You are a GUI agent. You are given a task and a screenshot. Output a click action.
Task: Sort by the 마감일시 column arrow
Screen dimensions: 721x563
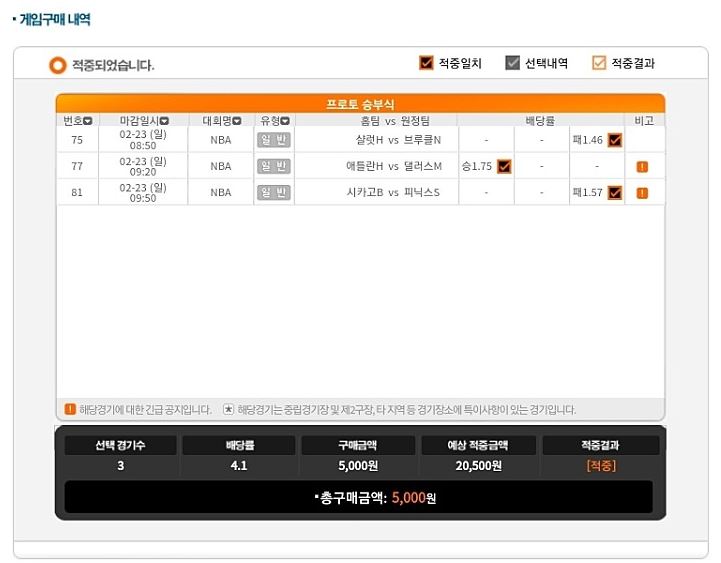click(164, 121)
